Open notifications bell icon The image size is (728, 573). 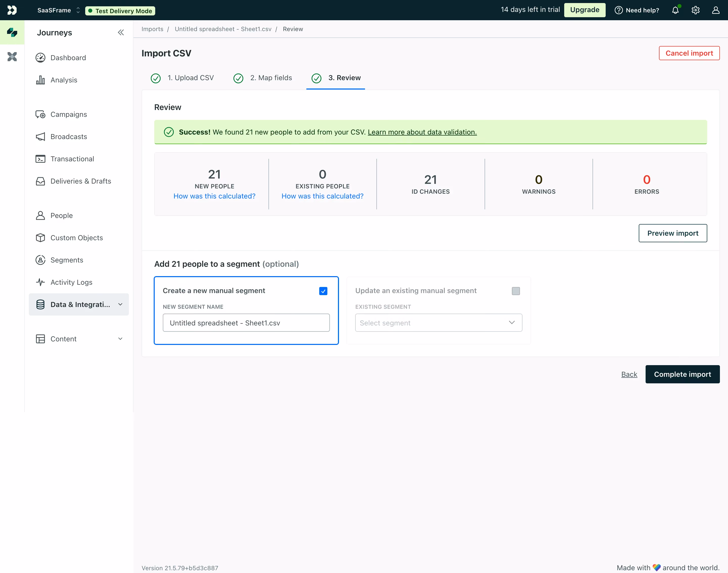[675, 10]
